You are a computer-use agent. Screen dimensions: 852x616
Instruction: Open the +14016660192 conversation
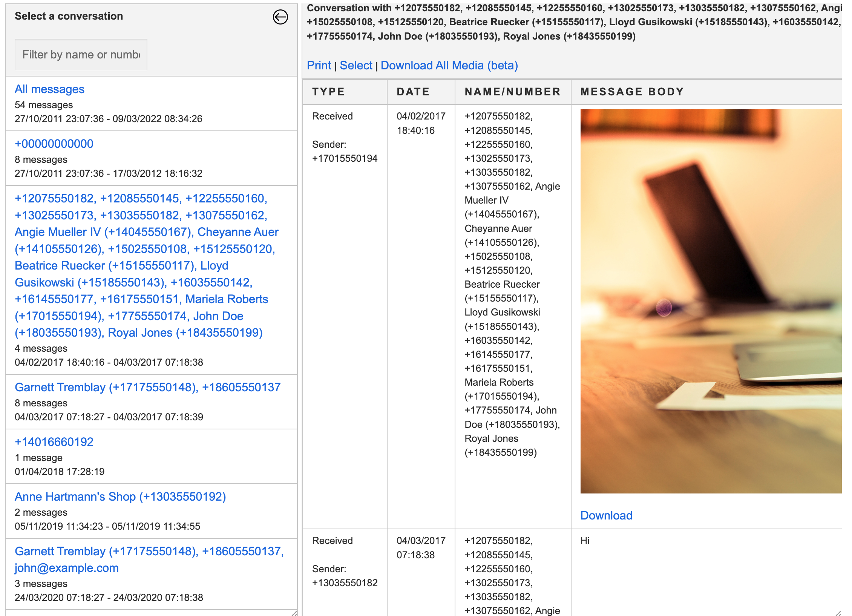coord(54,442)
